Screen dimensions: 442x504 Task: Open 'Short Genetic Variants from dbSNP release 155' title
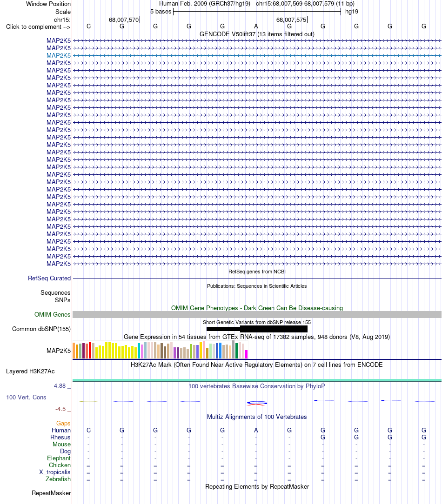click(257, 322)
